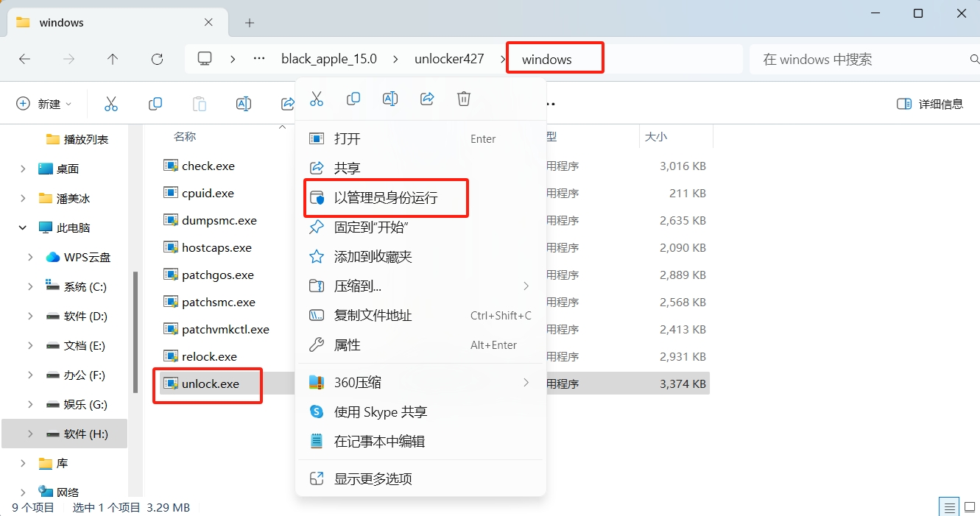This screenshot has height=516, width=980.
Task: Click the 在 windows 中搜索 search box
Action: 861,59
